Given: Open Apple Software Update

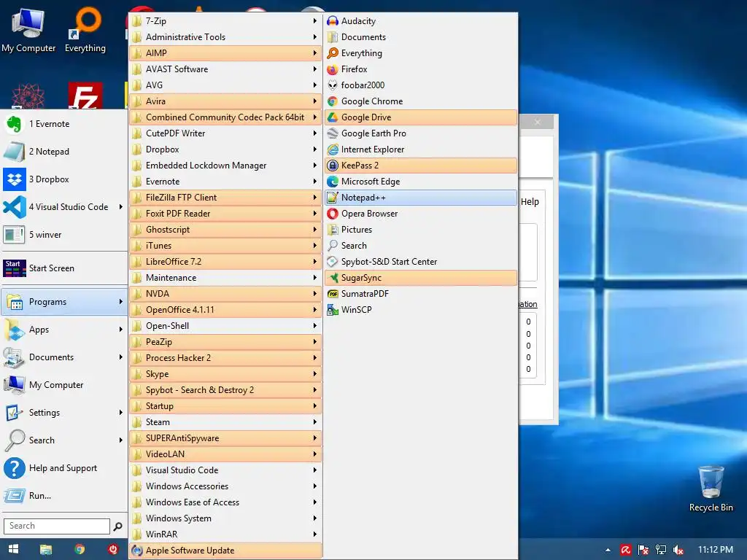Looking at the screenshot, I should [x=225, y=551].
